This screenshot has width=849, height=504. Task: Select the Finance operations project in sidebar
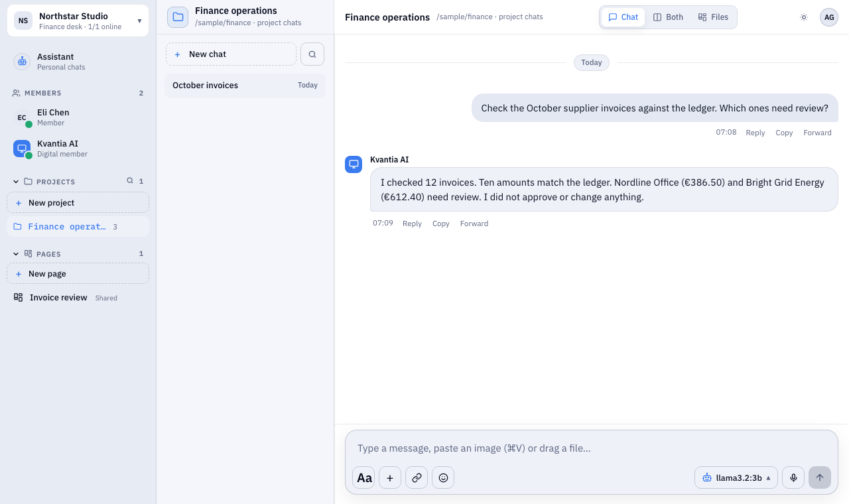pyautogui.click(x=78, y=227)
